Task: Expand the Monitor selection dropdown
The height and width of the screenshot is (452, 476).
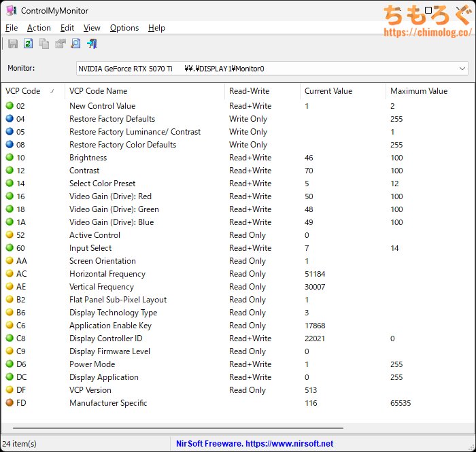Action: [462, 69]
